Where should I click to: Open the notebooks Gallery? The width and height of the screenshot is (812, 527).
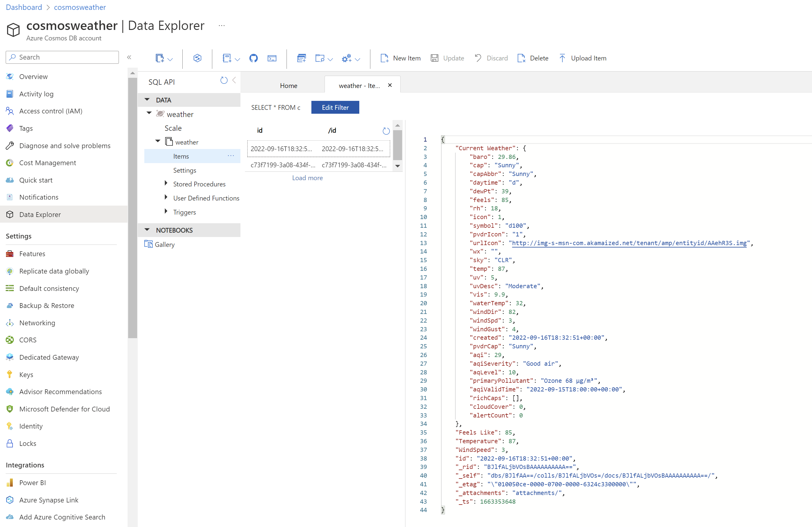click(x=159, y=244)
